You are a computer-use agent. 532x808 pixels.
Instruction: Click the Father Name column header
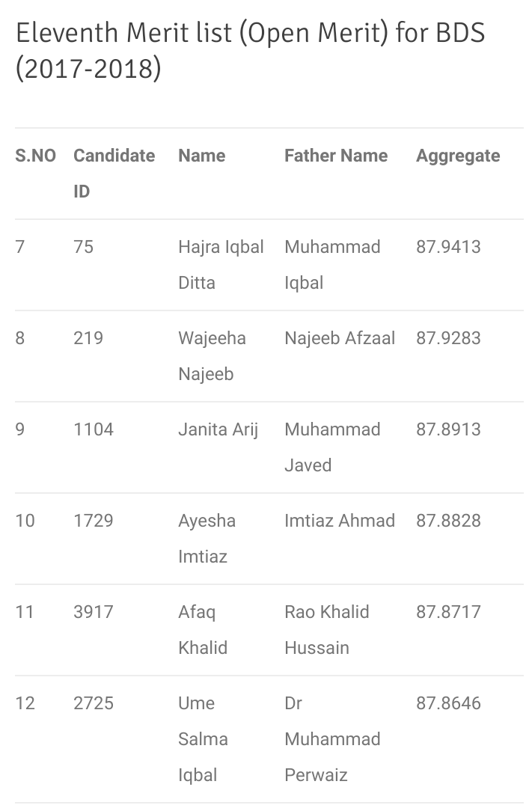coord(336,156)
